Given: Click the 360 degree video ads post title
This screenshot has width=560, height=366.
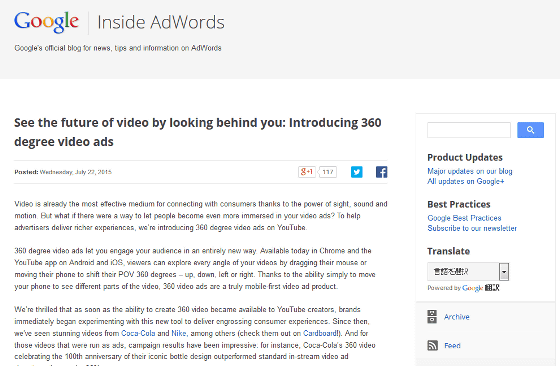Looking at the screenshot, I should point(198,132).
